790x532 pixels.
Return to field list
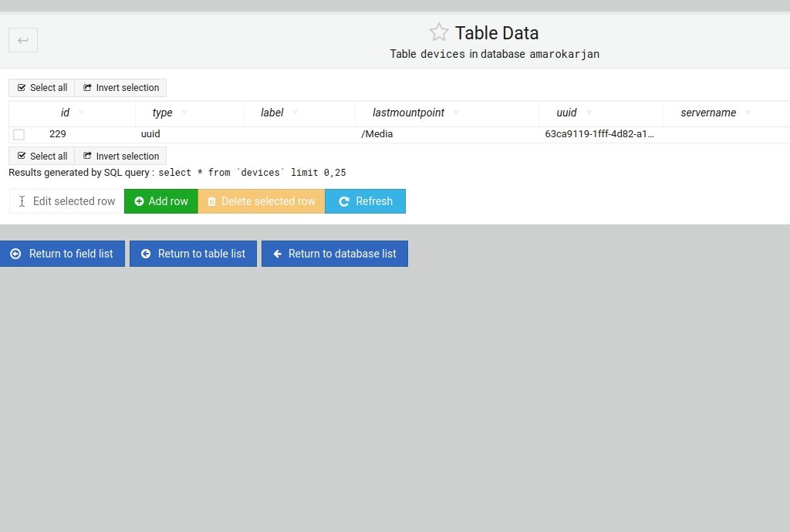point(62,254)
